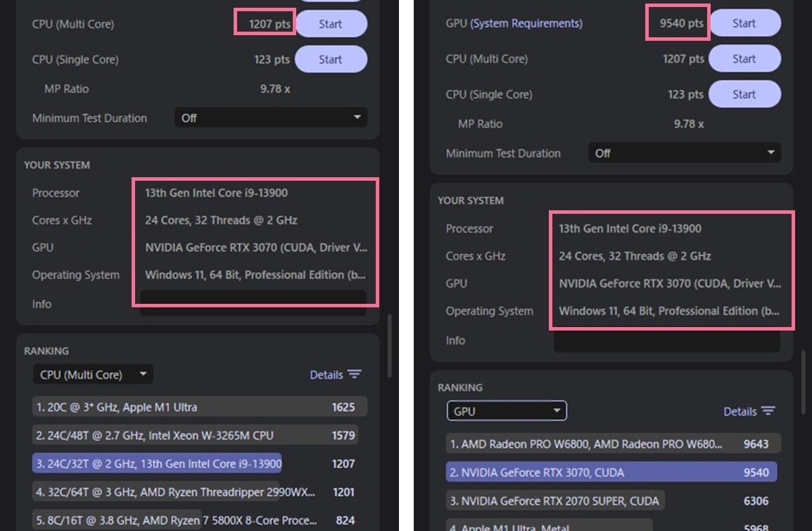Click the NVIDIA GeForce RTX 3070 system value, right screenshot
This screenshot has height=531, width=812.
click(x=670, y=283)
